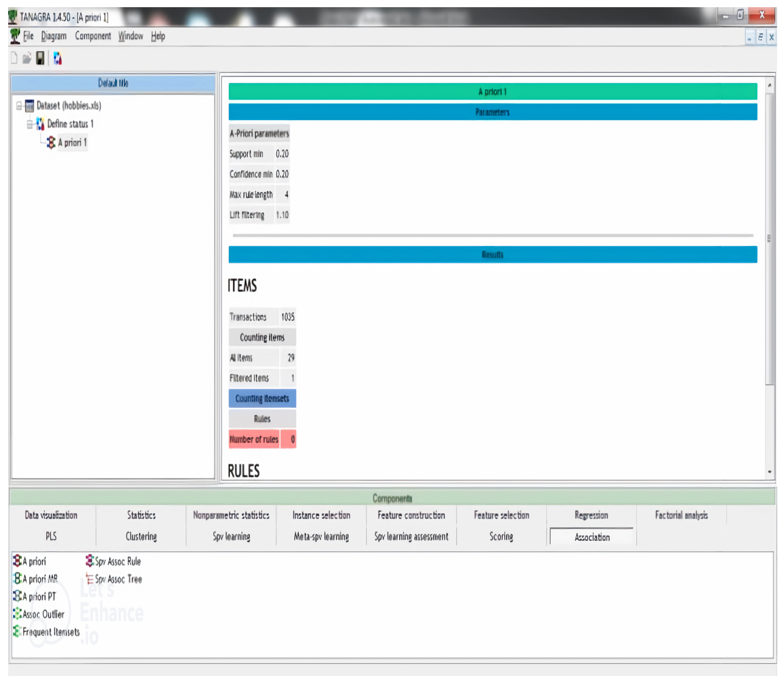Open the Component menu
This screenshot has width=784, height=676.
(93, 36)
